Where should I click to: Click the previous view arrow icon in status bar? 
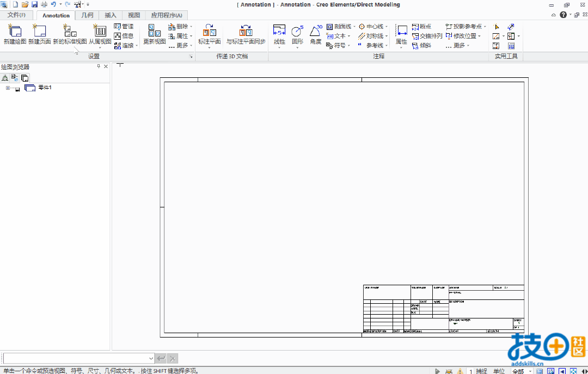[562, 371]
